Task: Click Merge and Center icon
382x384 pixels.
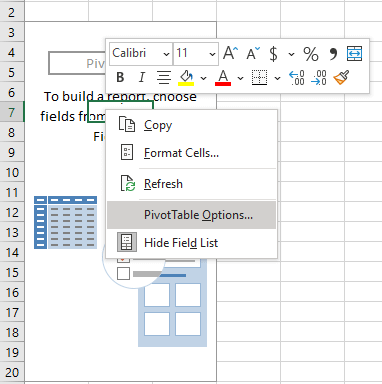Action: click(x=354, y=54)
